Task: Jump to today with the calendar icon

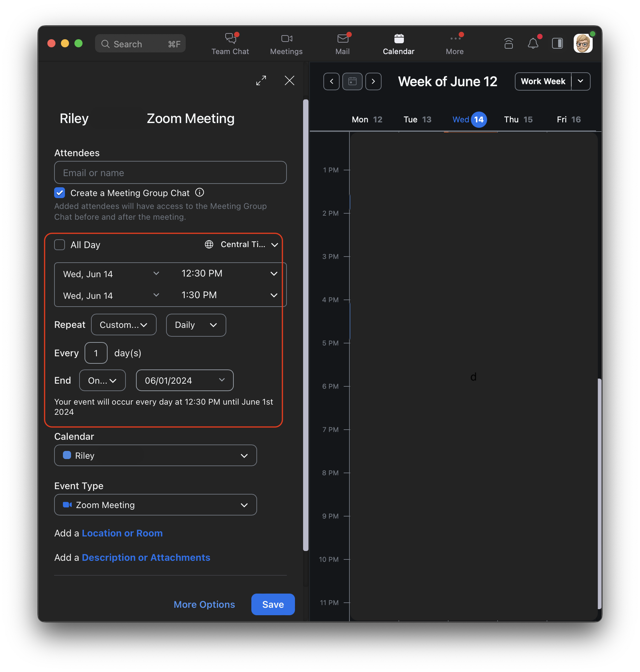Action: (x=352, y=81)
